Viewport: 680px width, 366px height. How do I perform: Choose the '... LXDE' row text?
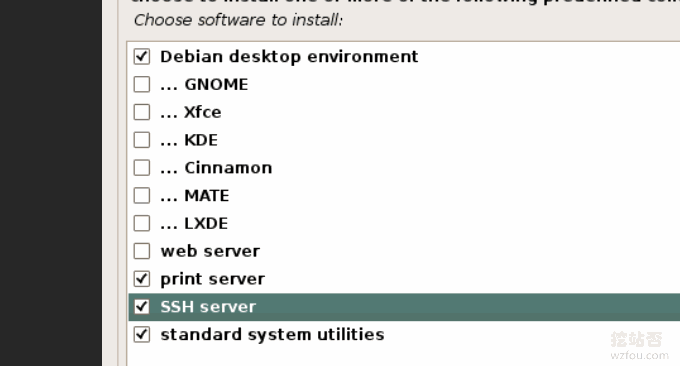pos(194,223)
